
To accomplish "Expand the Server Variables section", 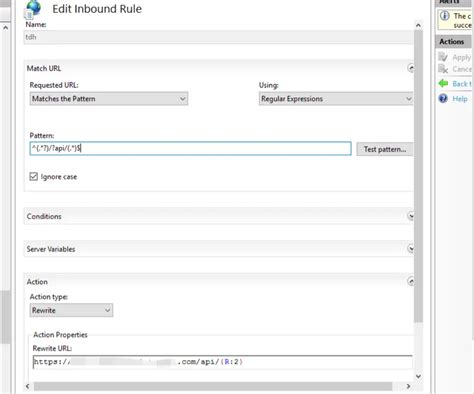I will 411,249.
